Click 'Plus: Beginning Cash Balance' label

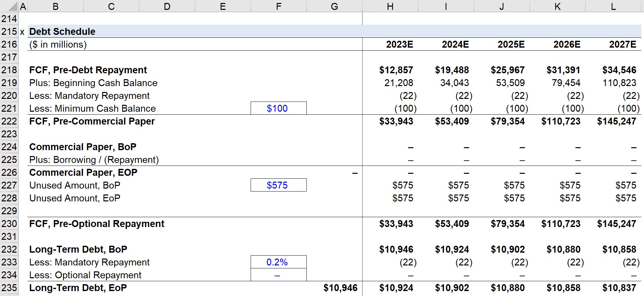[93, 83]
